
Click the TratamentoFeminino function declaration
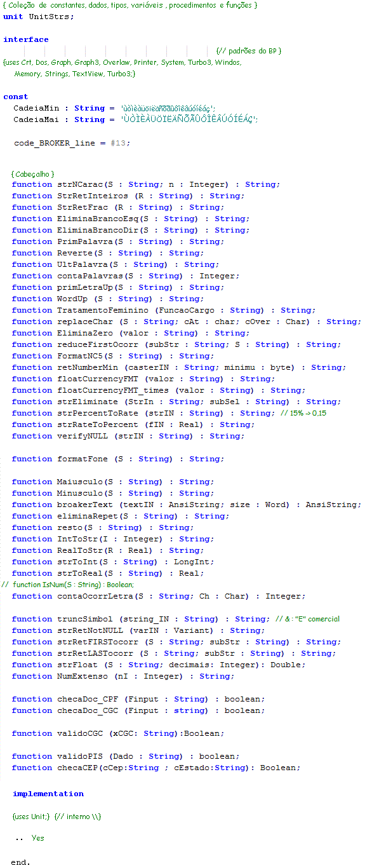tap(163, 310)
